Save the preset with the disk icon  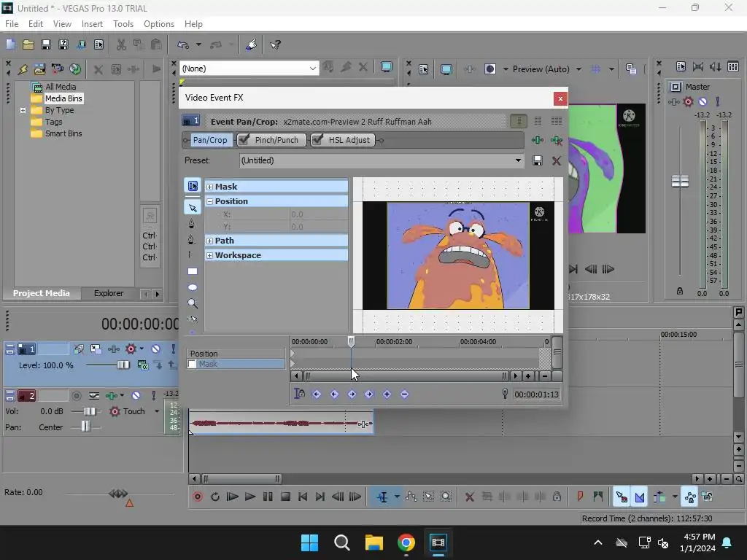(x=538, y=160)
